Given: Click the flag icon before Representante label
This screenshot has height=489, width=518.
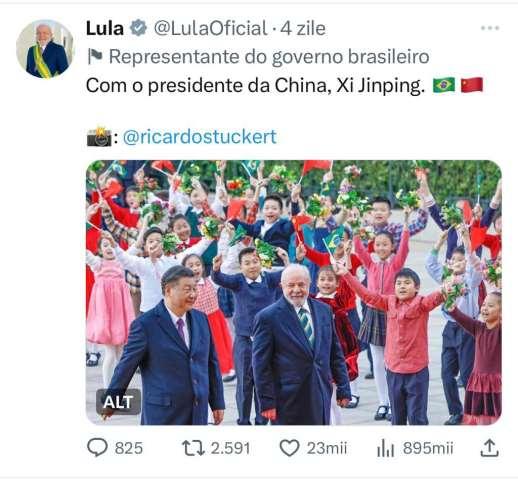Looking at the screenshot, I should (x=95, y=57).
